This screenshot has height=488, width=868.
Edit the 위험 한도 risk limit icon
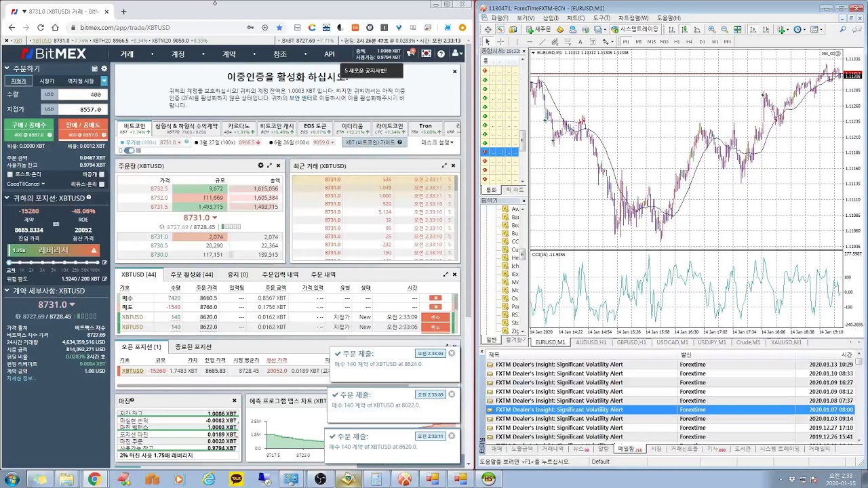tap(104, 279)
